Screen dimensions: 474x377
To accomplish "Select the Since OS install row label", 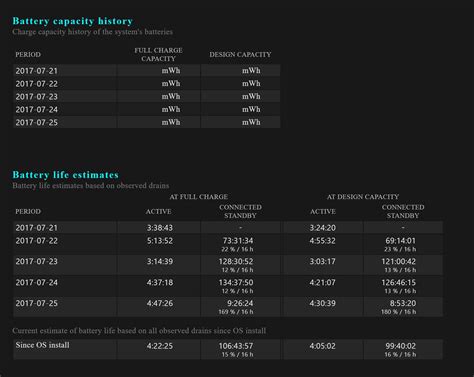I will [x=43, y=345].
